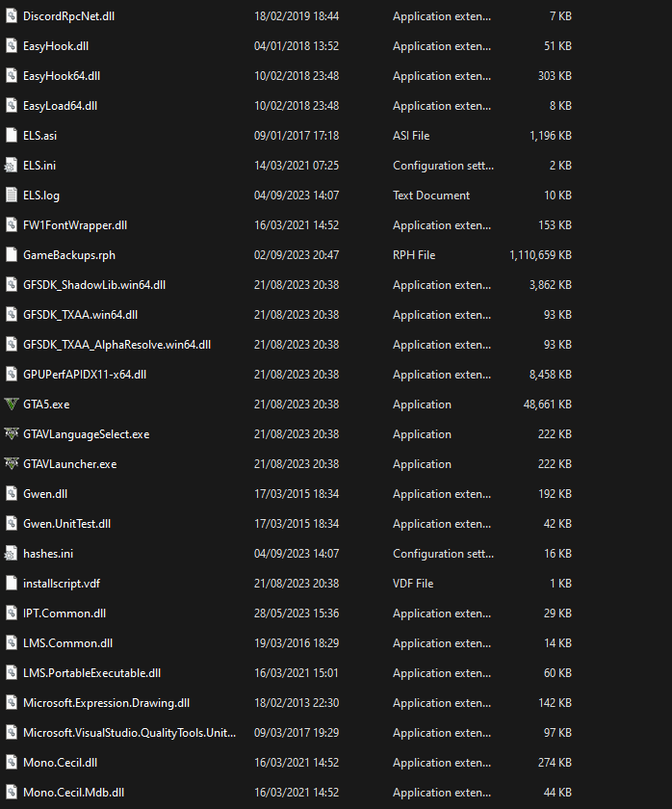672x809 pixels.
Task: Select the Gwen.UnitTest.dll file
Action: tap(67, 524)
